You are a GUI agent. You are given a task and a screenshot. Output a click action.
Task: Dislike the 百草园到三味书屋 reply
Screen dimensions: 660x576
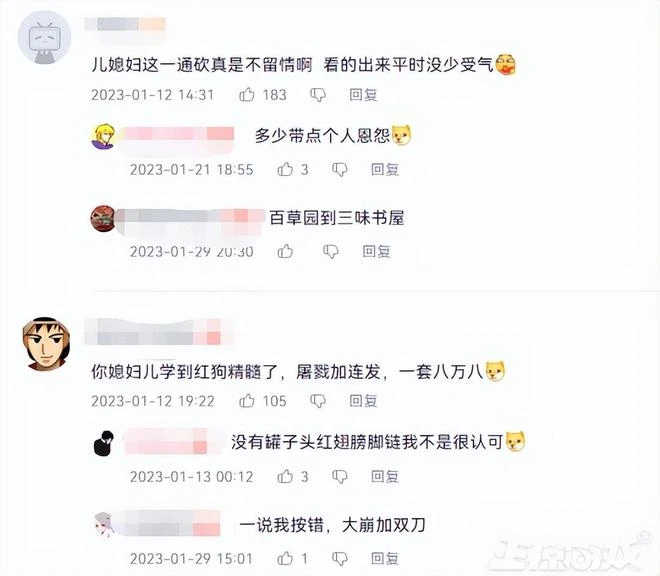pos(331,252)
